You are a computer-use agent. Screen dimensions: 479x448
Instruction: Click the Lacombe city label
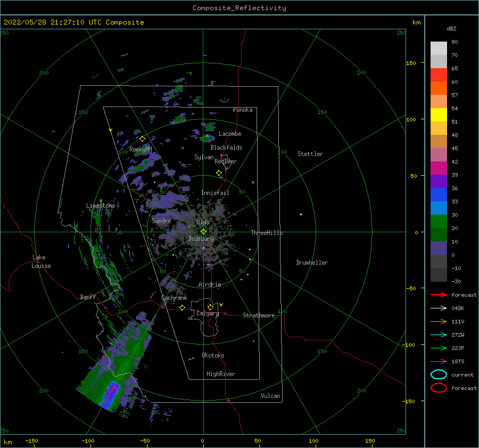pyautogui.click(x=230, y=134)
